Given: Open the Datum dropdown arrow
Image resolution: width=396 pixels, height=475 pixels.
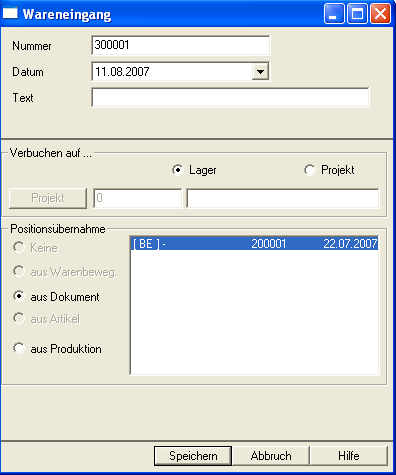Looking at the screenshot, I should tap(260, 72).
